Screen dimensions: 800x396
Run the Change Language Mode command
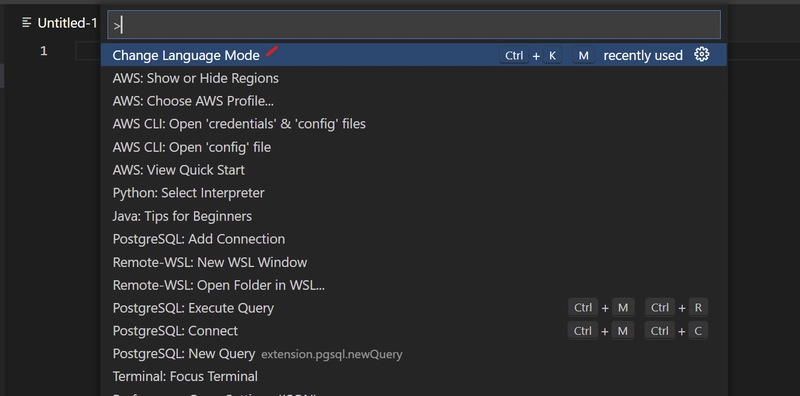pos(414,55)
